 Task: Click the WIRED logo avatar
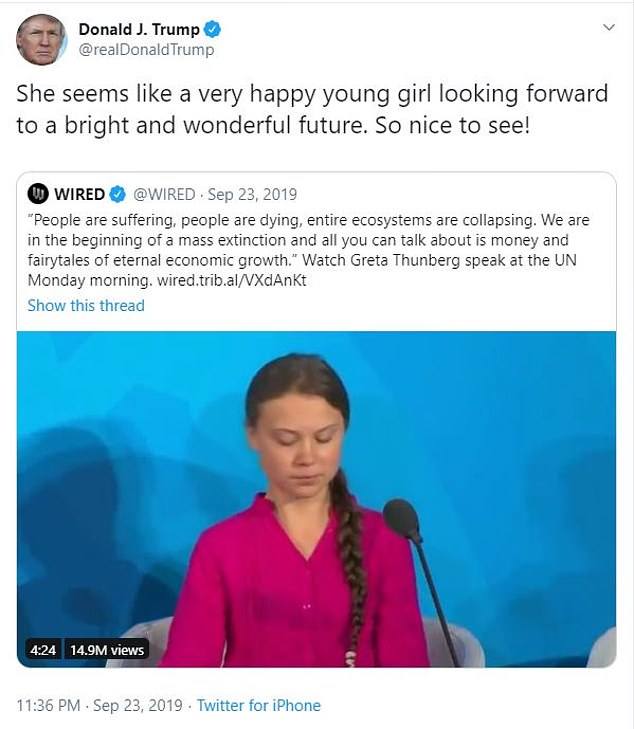(x=38, y=194)
